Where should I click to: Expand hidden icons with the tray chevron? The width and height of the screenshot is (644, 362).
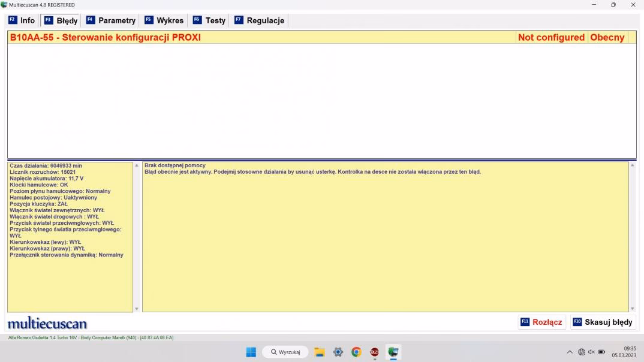pos(570,352)
